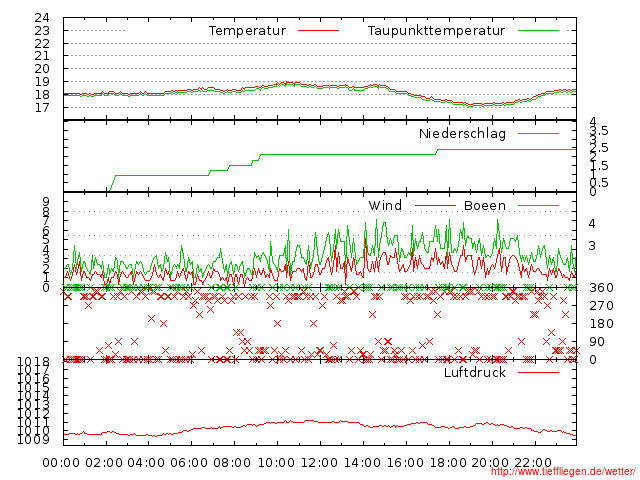This screenshot has width=640, height=480.
Task: Click the Wind legend label
Action: pyautogui.click(x=385, y=205)
